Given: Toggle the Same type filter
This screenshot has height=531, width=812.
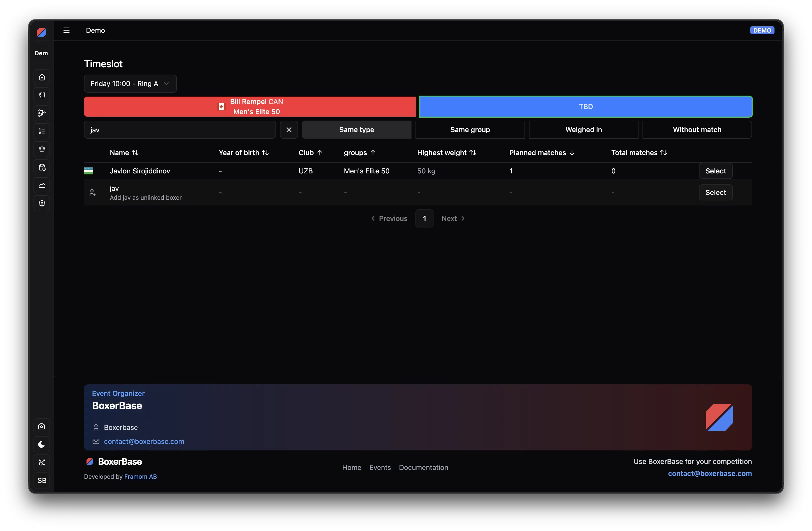Looking at the screenshot, I should 356,130.
